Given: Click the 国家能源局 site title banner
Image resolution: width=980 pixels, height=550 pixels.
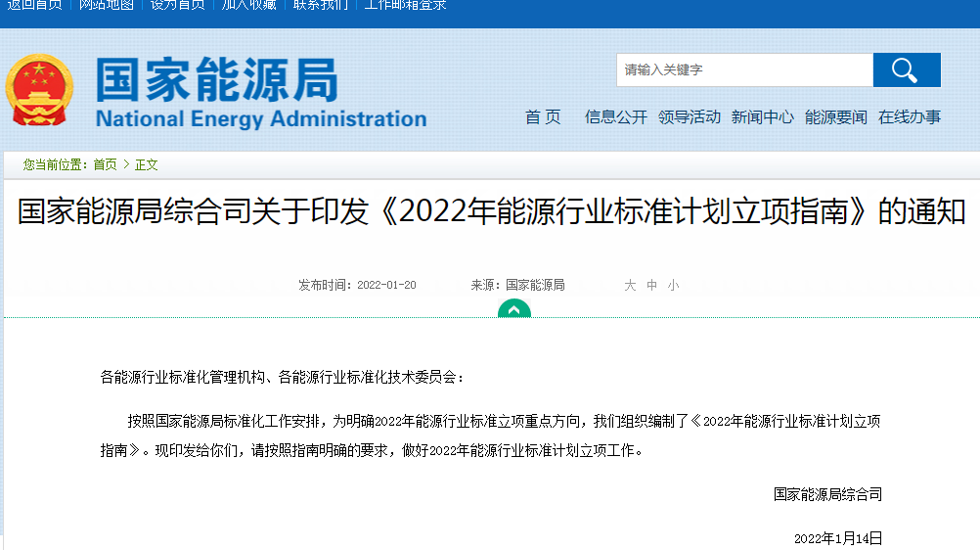Looking at the screenshot, I should [x=260, y=92].
